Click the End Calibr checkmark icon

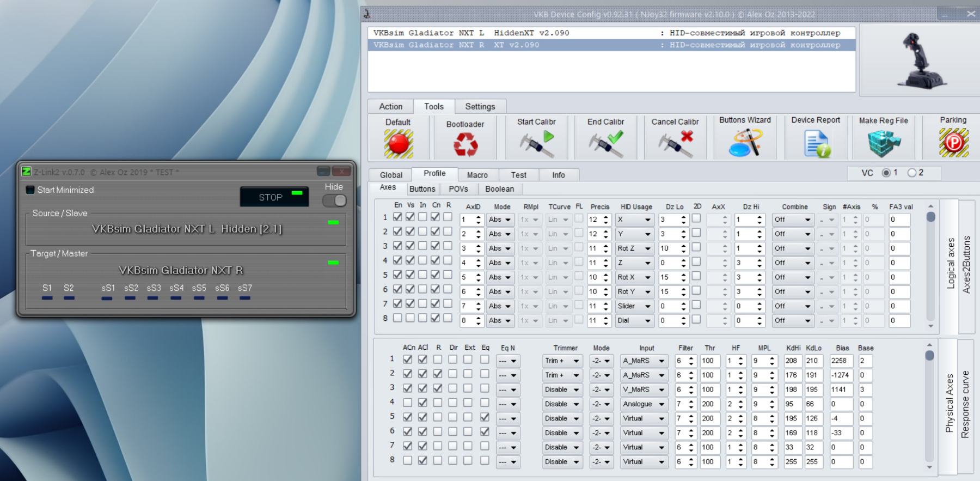click(x=605, y=144)
